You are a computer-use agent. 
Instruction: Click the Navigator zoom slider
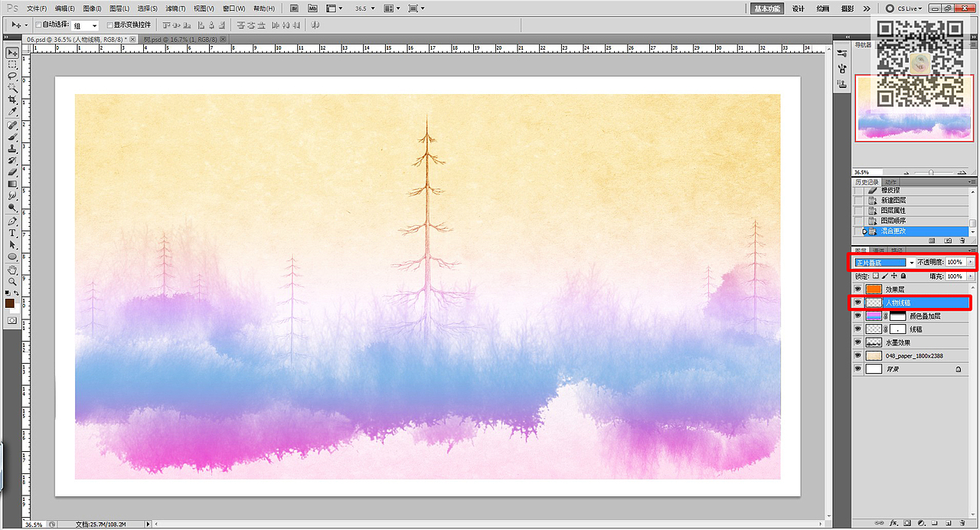(x=929, y=172)
